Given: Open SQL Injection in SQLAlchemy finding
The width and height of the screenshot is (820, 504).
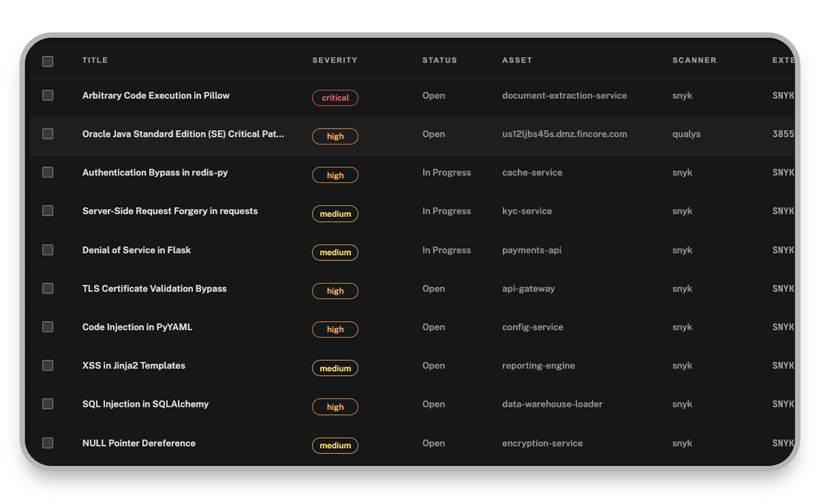Looking at the screenshot, I should (x=145, y=404).
